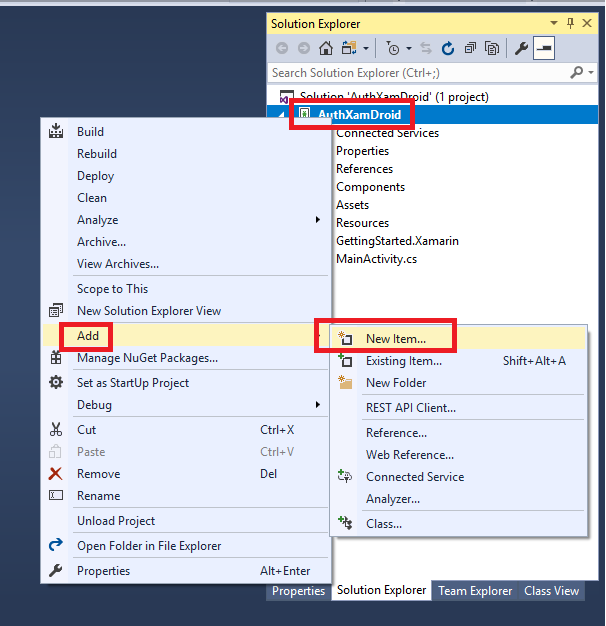Switch to the Team Explorer tab

click(475, 590)
